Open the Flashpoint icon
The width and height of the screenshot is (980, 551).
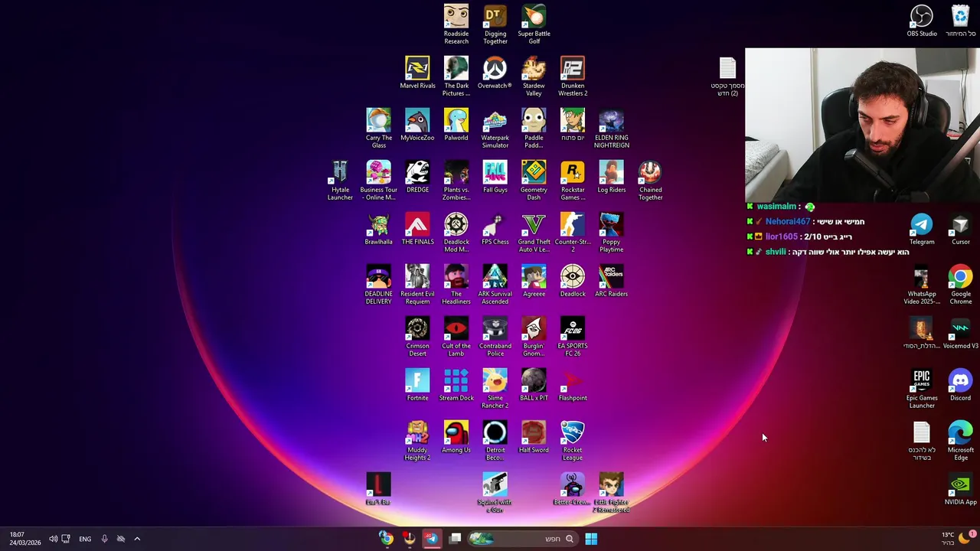pos(573,385)
